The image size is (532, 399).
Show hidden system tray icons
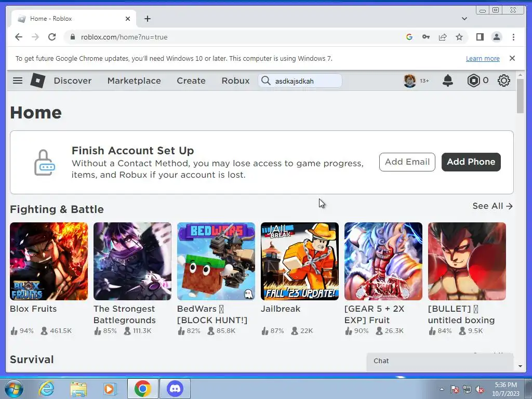tap(442, 389)
